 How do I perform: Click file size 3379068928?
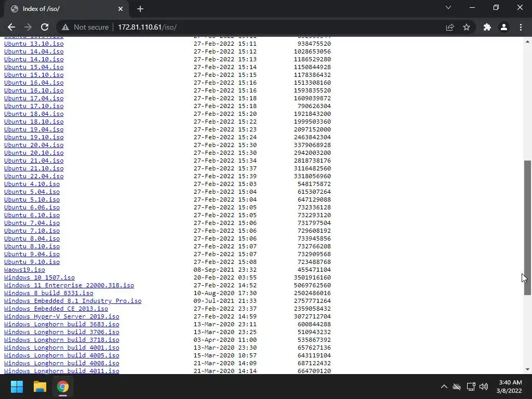(312, 145)
